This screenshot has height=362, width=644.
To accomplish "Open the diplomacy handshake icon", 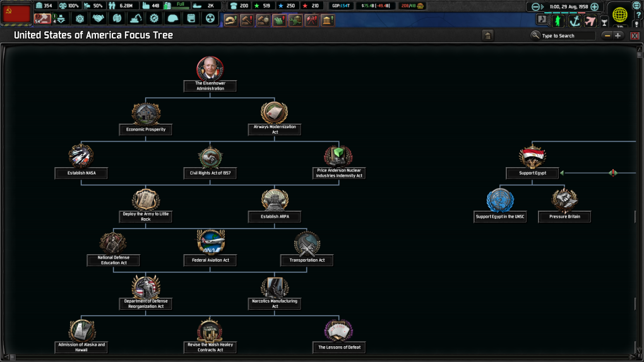I will click(98, 19).
